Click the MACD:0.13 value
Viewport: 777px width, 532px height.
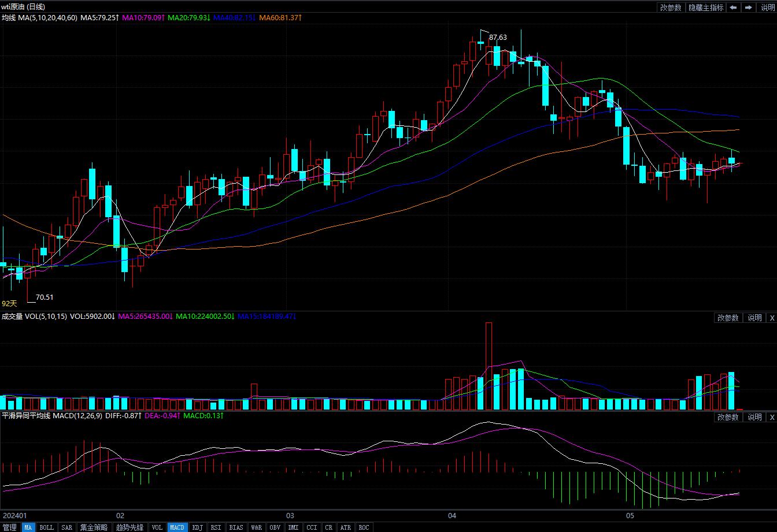click(x=203, y=416)
